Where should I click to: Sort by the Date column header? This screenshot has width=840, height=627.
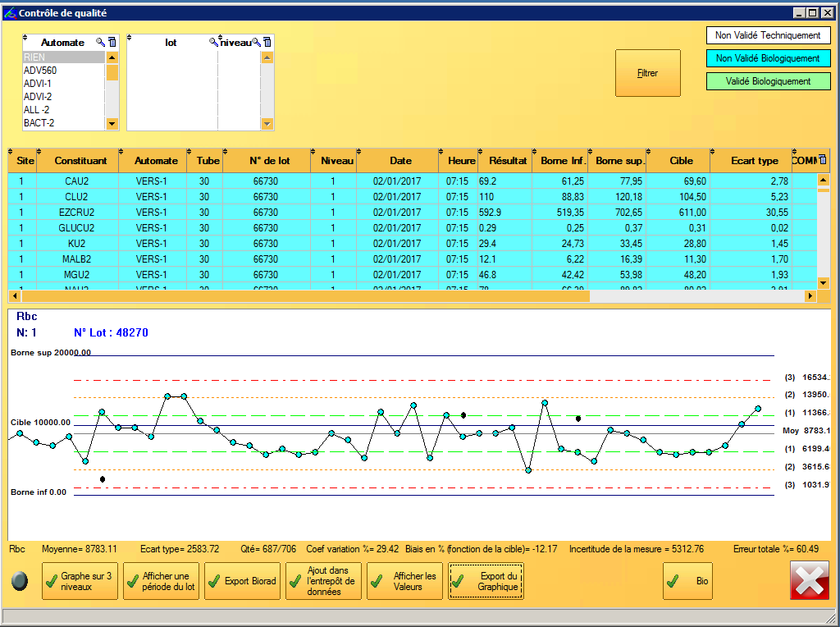point(400,161)
